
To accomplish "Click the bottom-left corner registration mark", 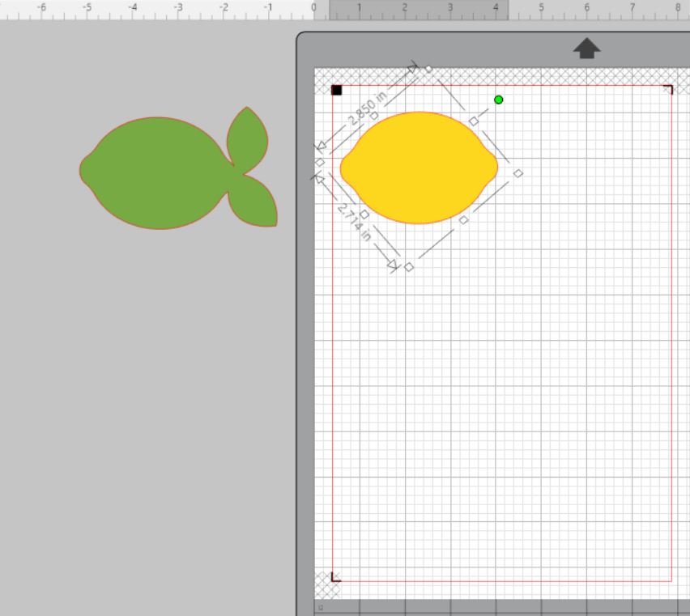I will 336,576.
